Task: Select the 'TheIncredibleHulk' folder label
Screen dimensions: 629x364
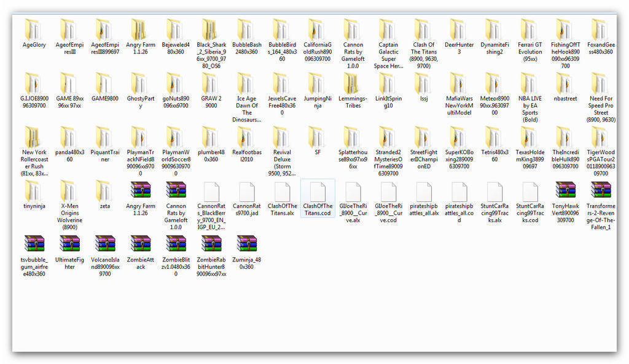Action: (x=565, y=159)
